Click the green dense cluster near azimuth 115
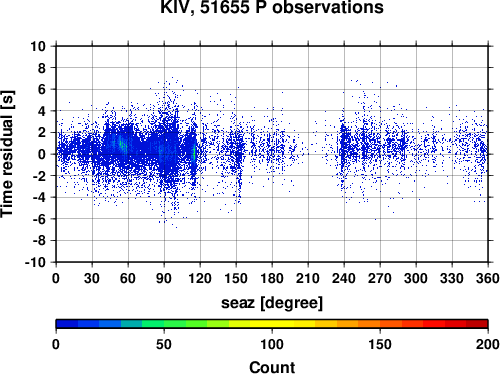Screen dimensions: 500x374 (x=194, y=152)
